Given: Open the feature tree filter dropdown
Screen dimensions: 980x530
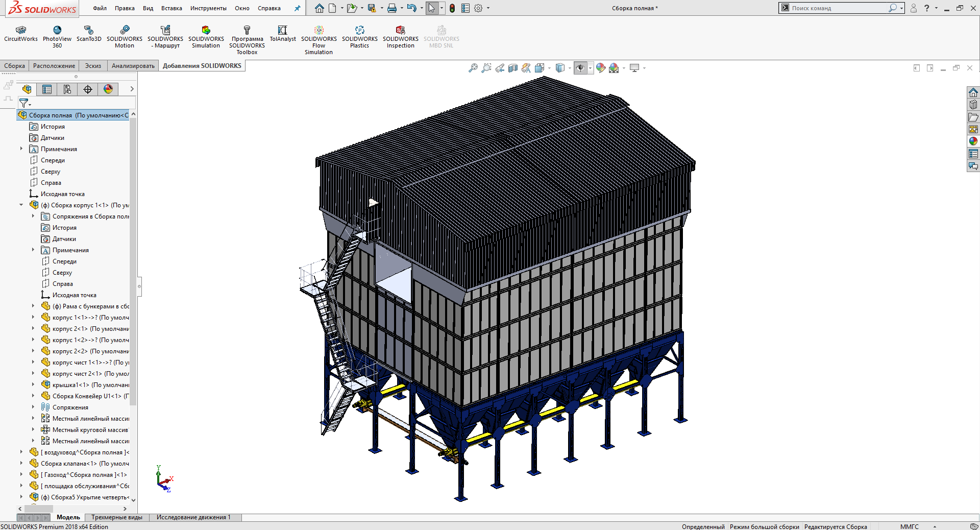Looking at the screenshot, I should click(24, 103).
